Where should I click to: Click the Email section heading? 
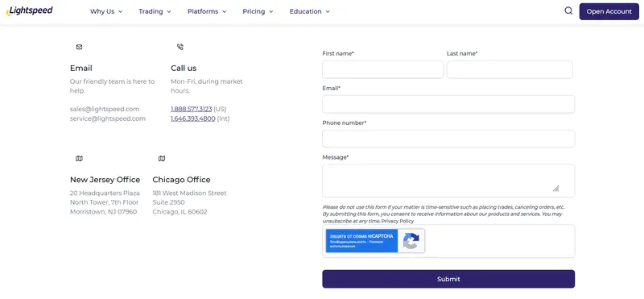pos(81,69)
